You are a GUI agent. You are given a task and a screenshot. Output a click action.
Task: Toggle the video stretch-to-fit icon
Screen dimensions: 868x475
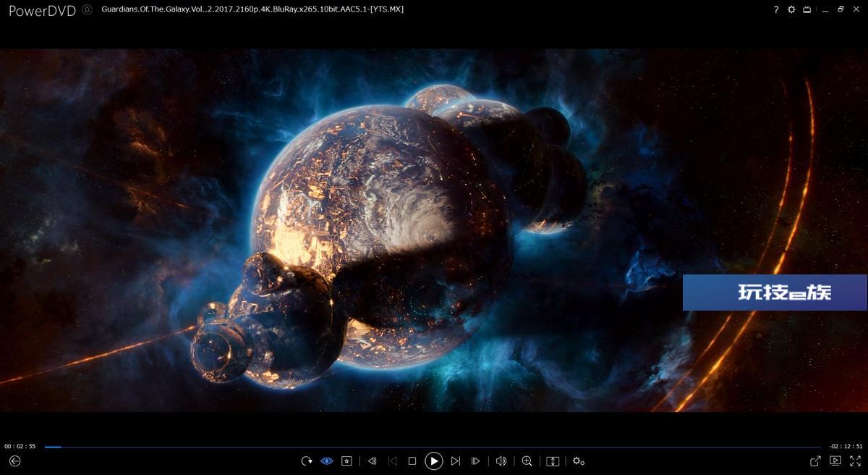(553, 461)
